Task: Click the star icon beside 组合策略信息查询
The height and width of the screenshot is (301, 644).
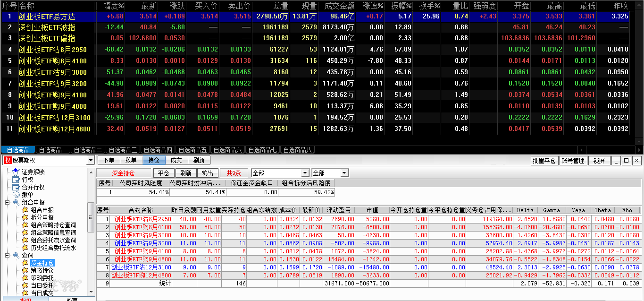Action: coord(25,232)
